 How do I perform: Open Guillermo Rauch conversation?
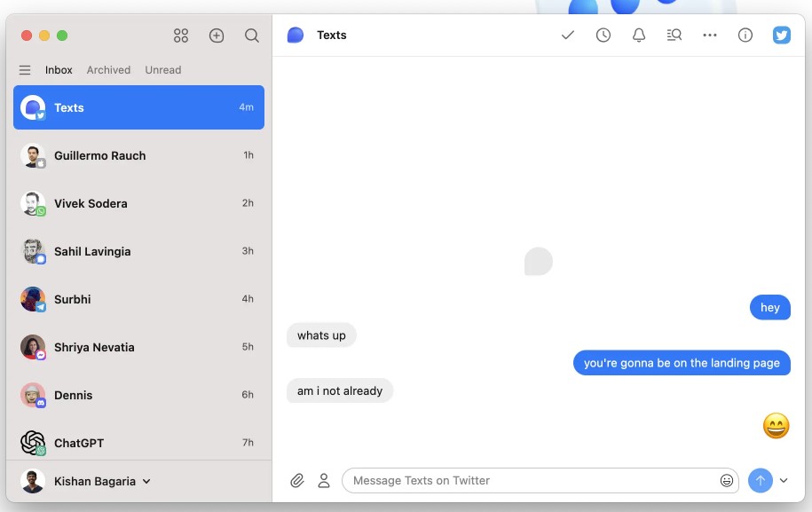pos(138,155)
